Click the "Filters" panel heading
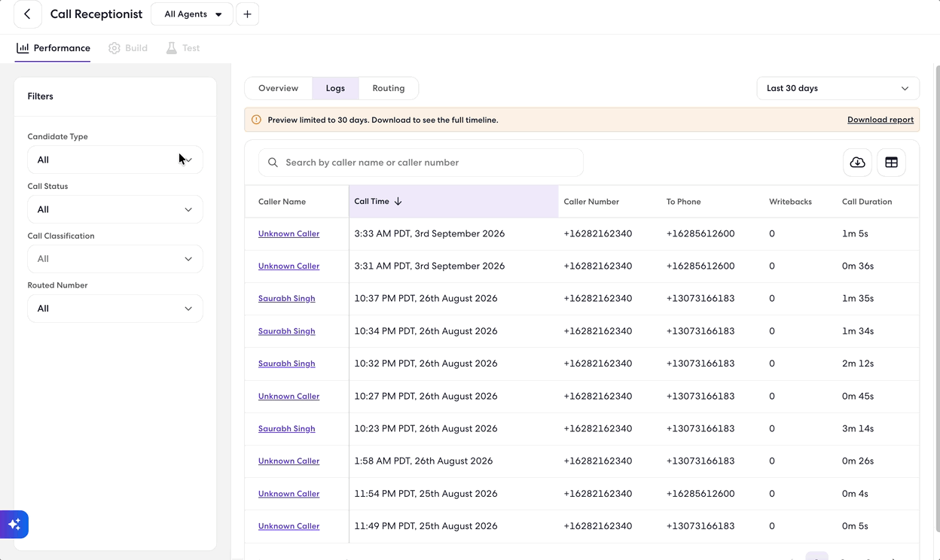 click(41, 96)
